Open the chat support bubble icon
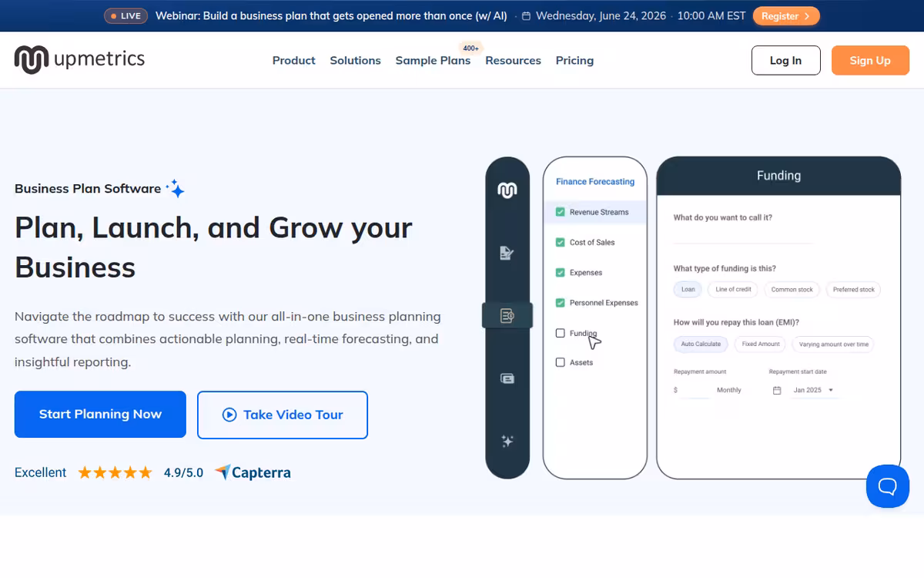The image size is (924, 578). pyautogui.click(x=888, y=486)
